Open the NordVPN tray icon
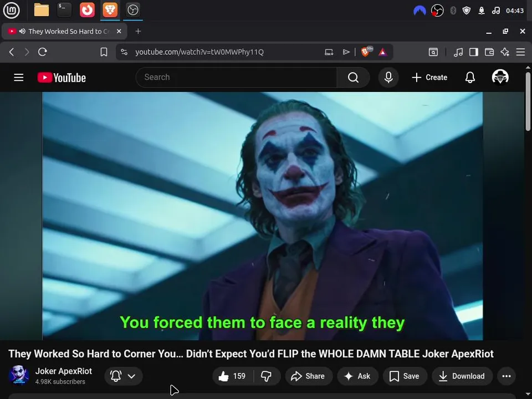The image size is (532, 399). [x=420, y=11]
